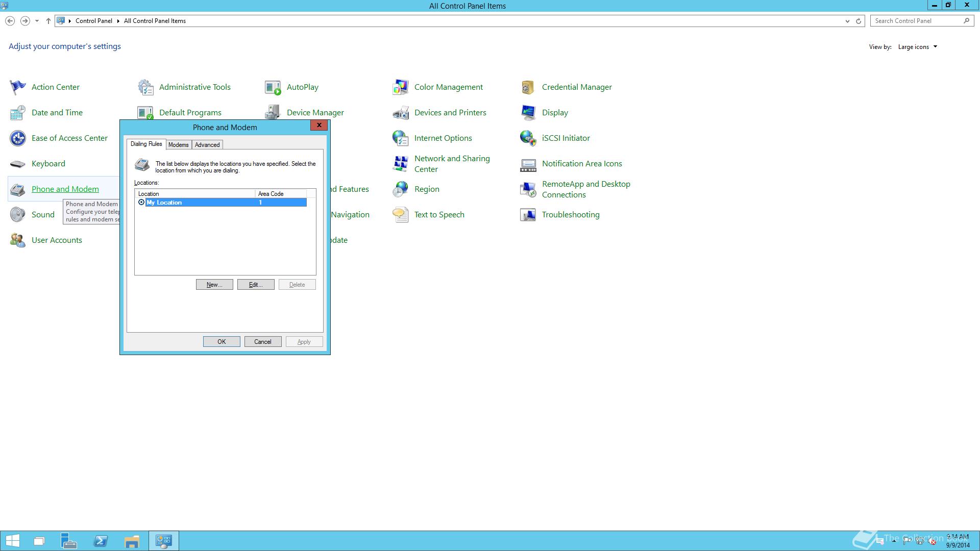Click the Windows Start button
The image size is (980, 551).
point(12,541)
